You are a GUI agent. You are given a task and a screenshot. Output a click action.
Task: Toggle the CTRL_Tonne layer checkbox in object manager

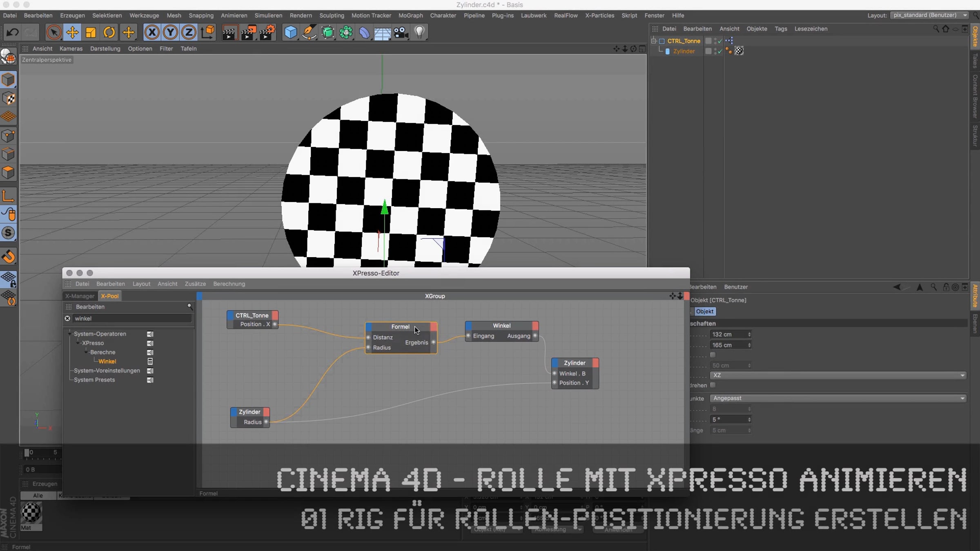[x=708, y=41]
